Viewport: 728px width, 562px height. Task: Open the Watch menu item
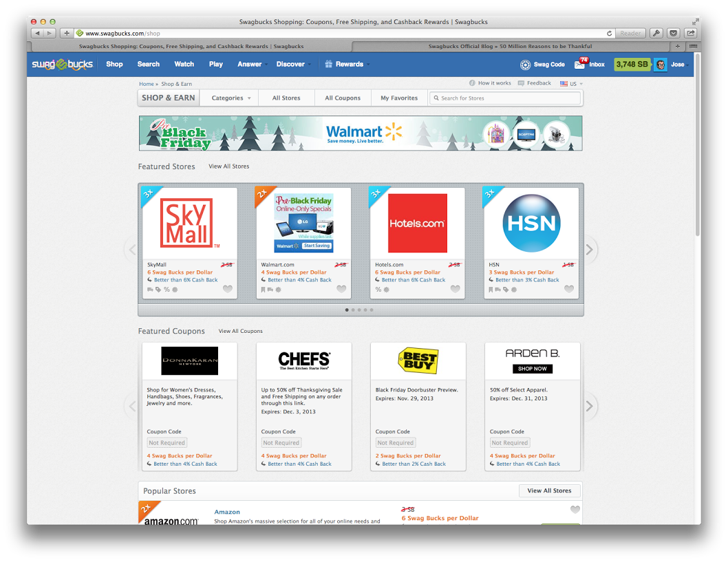pos(184,64)
